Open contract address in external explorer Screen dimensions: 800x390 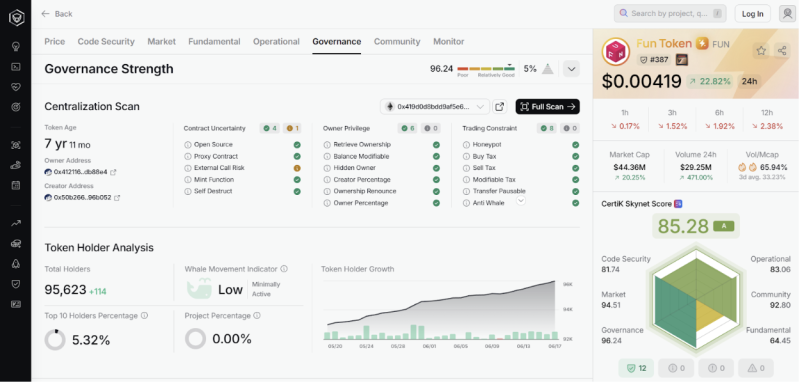click(499, 107)
